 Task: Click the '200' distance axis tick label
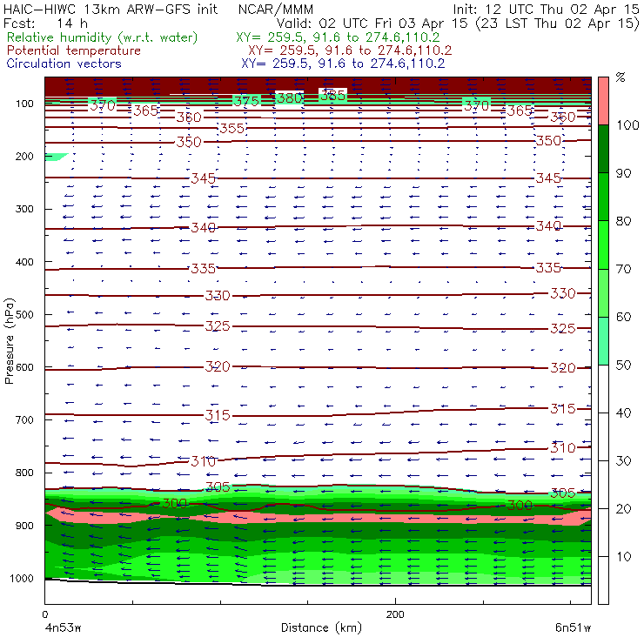point(395,614)
